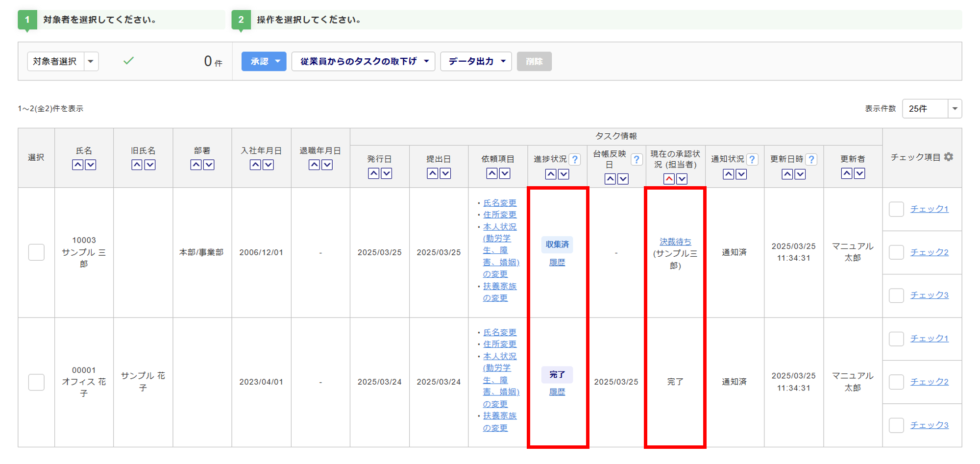The image size is (980, 464).
Task: Select the row checkbox for サンプル 三郎
Action: pos(36,252)
